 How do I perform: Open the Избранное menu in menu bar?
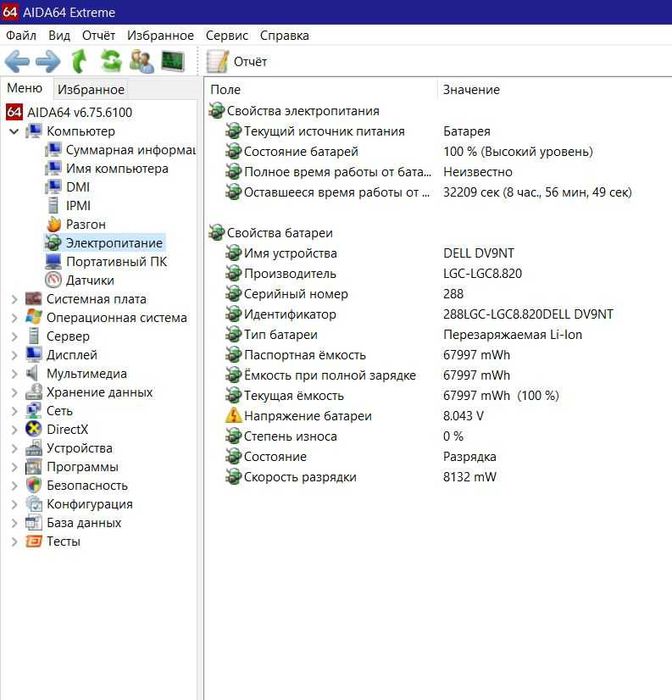[160, 35]
